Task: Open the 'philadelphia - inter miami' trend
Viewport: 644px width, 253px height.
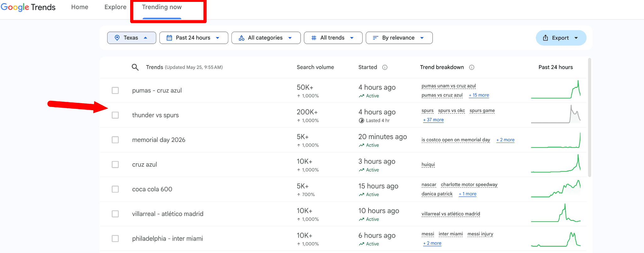Action: [x=168, y=239]
